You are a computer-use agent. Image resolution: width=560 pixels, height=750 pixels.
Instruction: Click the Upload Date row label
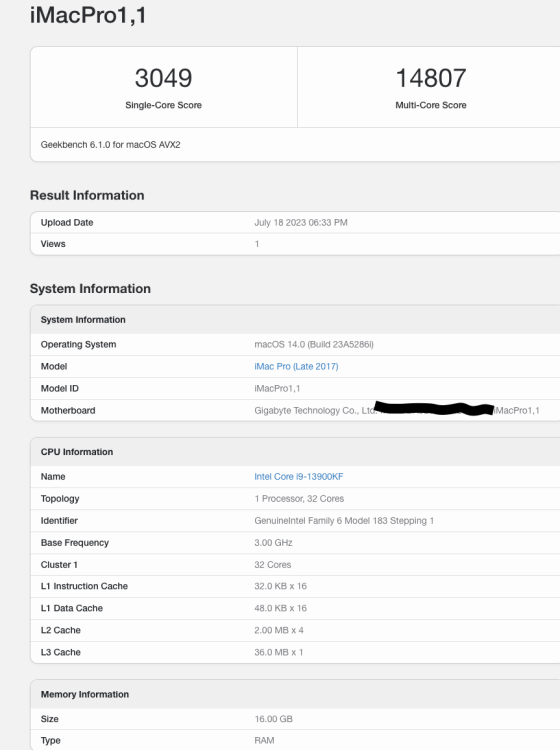click(x=67, y=222)
